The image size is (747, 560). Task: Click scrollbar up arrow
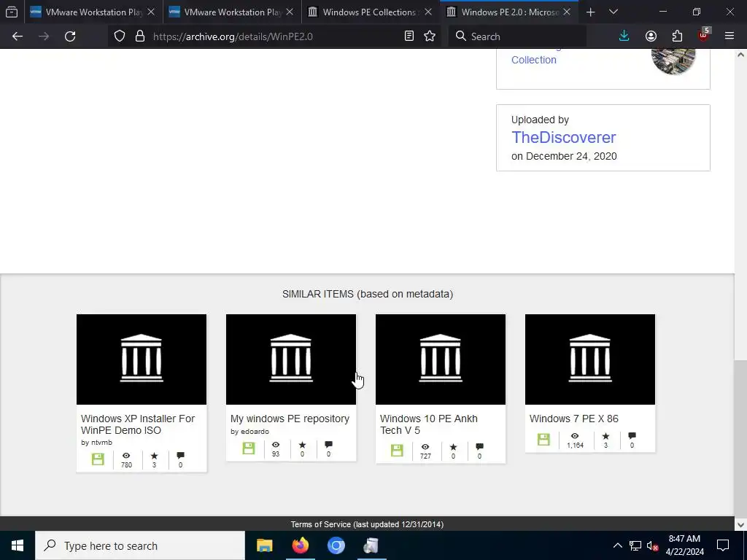point(740,55)
